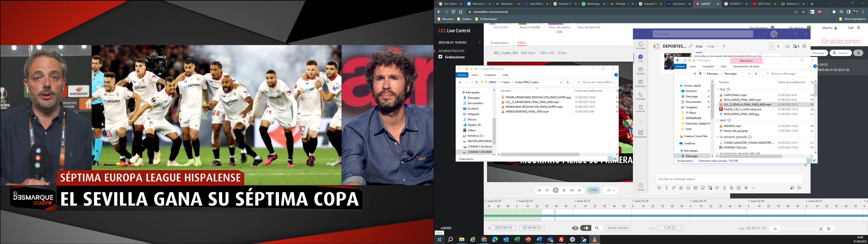
Task: Open Equipos in the Teams sidebar
Action: pos(641,71)
